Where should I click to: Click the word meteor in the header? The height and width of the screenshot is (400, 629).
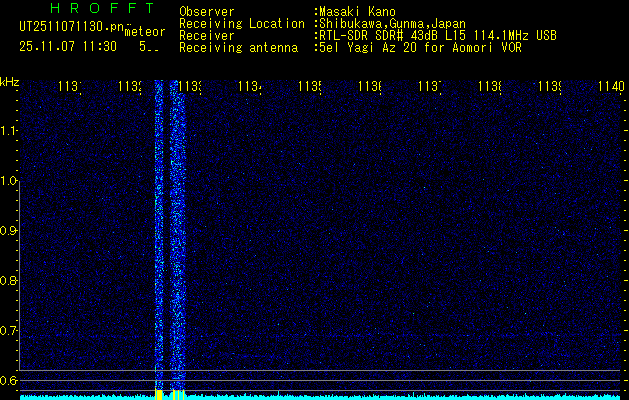(x=145, y=31)
